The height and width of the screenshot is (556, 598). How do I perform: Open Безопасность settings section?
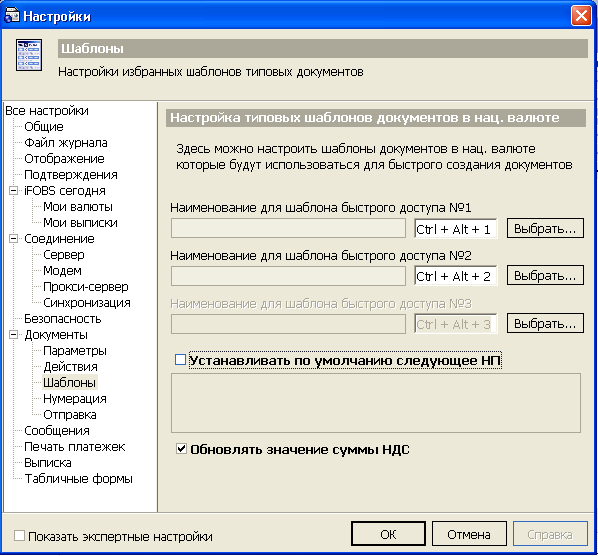coord(63,318)
